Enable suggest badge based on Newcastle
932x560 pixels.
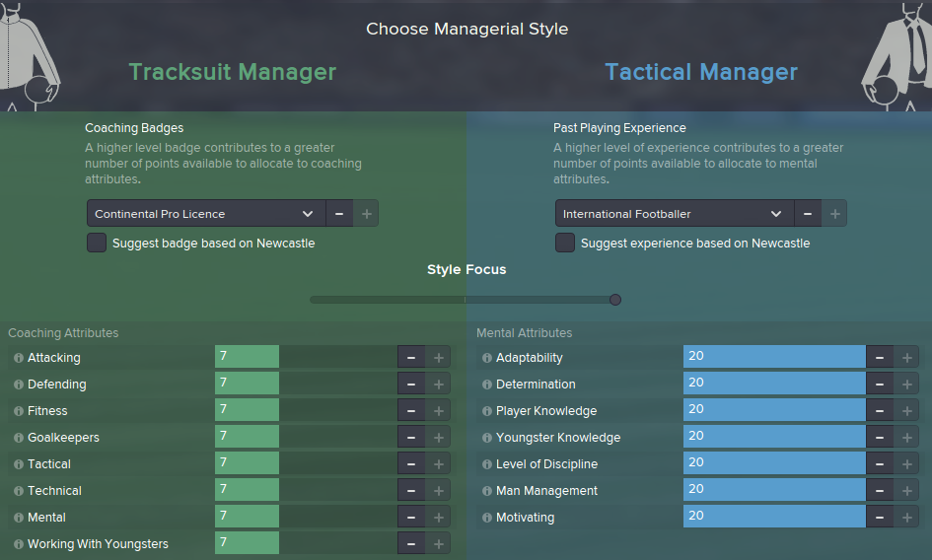click(x=97, y=243)
